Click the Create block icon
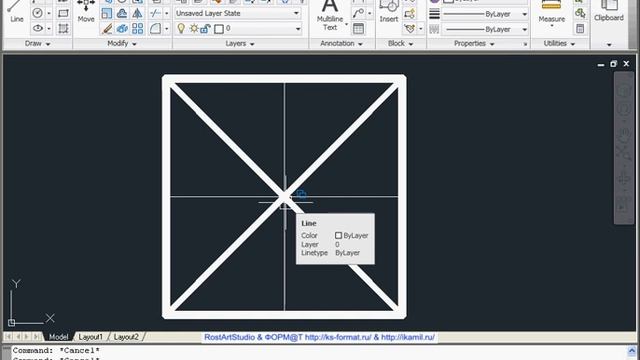Screen dimensions: 640x360 tap(409, 13)
